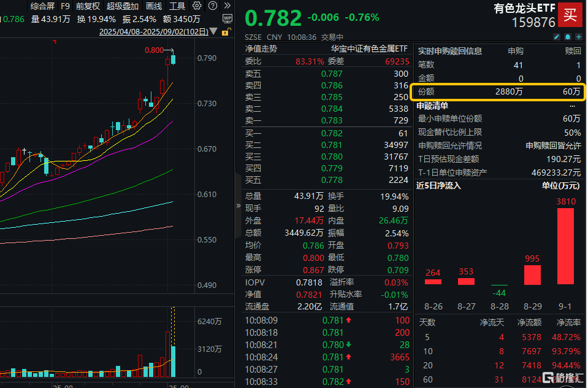Click the 买三 volume 31767
The height and width of the screenshot is (388, 588).
click(396, 157)
